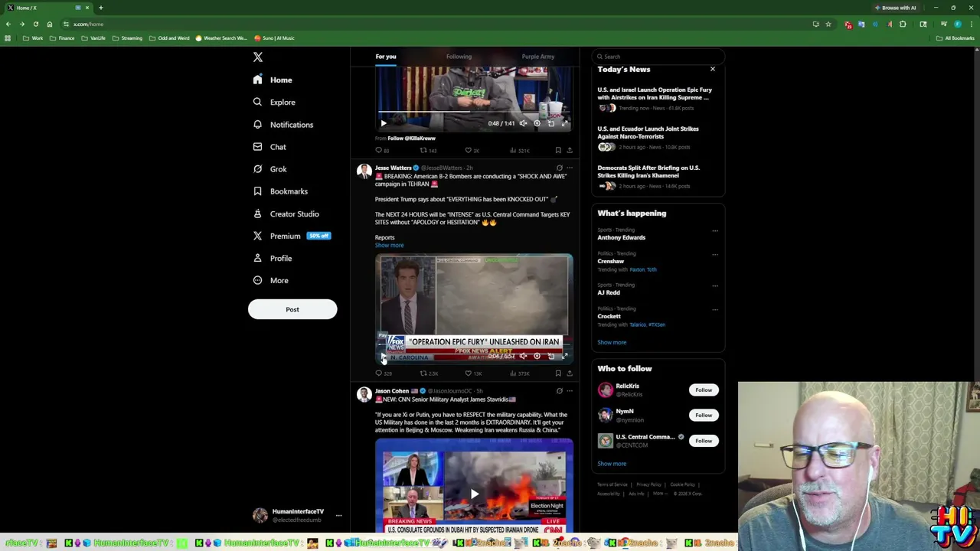Follow NymN
Viewport: 980px width, 551px height.
[x=704, y=416]
